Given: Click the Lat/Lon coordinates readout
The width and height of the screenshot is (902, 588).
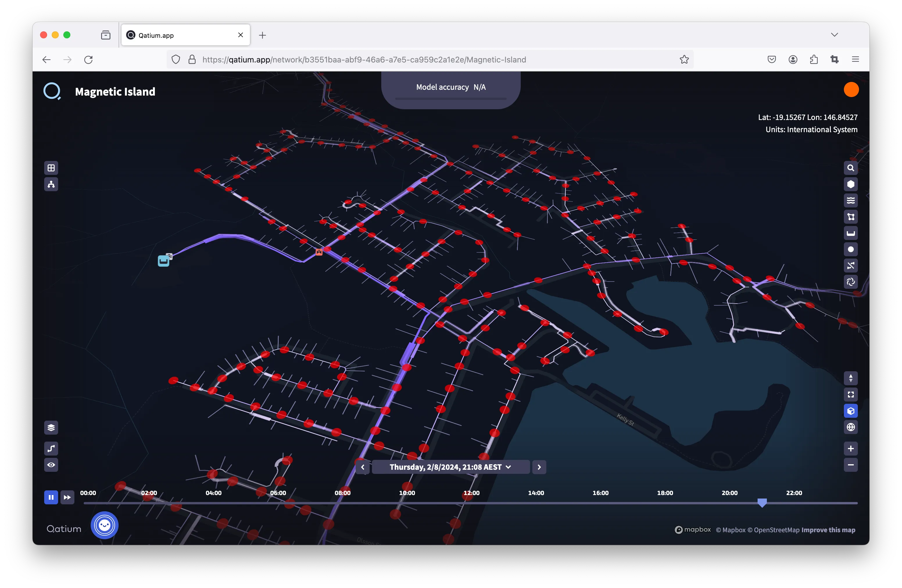Looking at the screenshot, I should (x=808, y=117).
